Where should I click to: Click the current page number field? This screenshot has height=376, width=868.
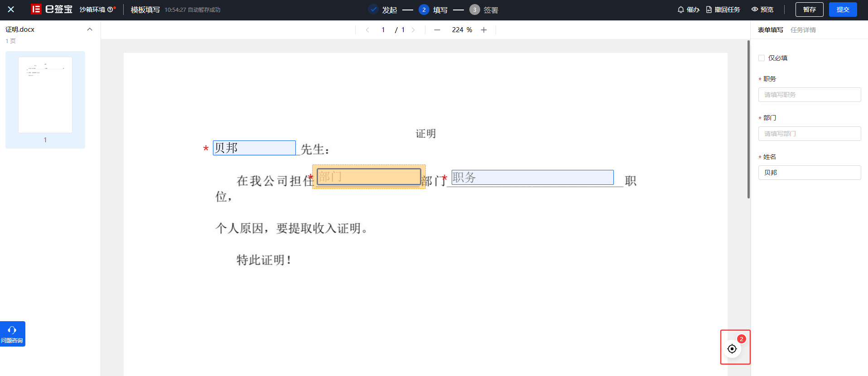coord(383,30)
